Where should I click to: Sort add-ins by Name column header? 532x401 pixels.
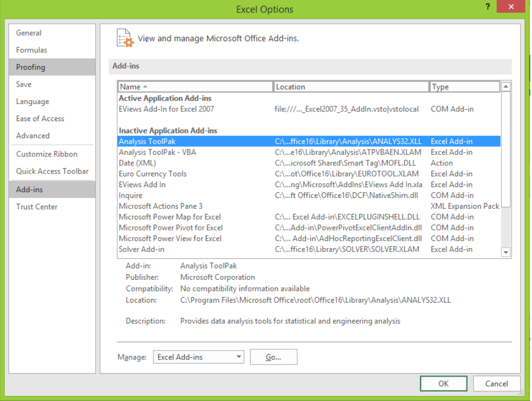pos(196,86)
